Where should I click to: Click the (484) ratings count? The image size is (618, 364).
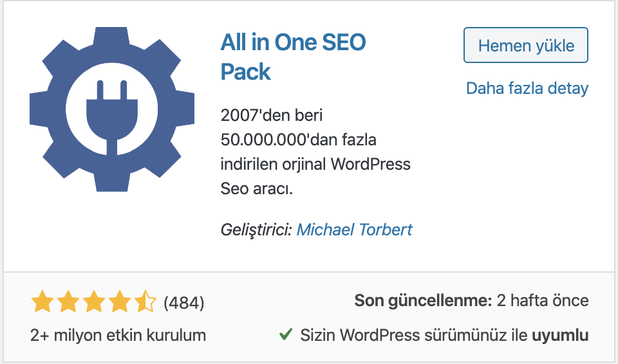pos(183,302)
